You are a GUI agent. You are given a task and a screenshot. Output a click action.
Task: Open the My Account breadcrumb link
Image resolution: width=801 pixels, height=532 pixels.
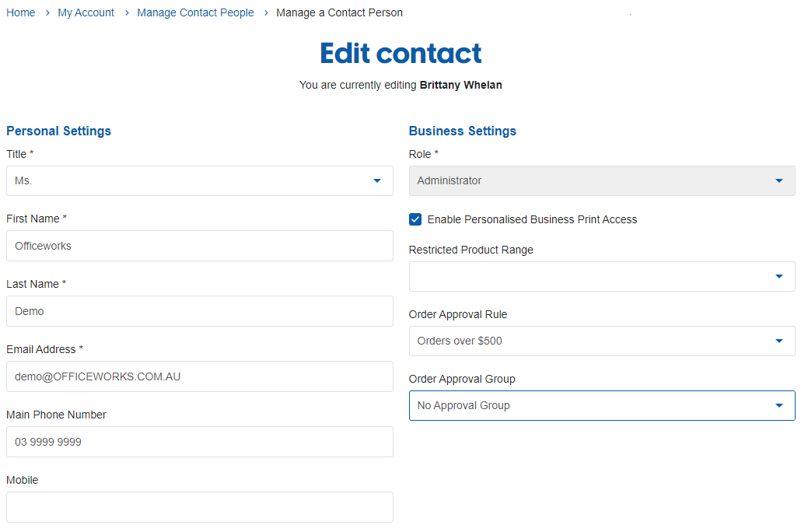tap(86, 12)
